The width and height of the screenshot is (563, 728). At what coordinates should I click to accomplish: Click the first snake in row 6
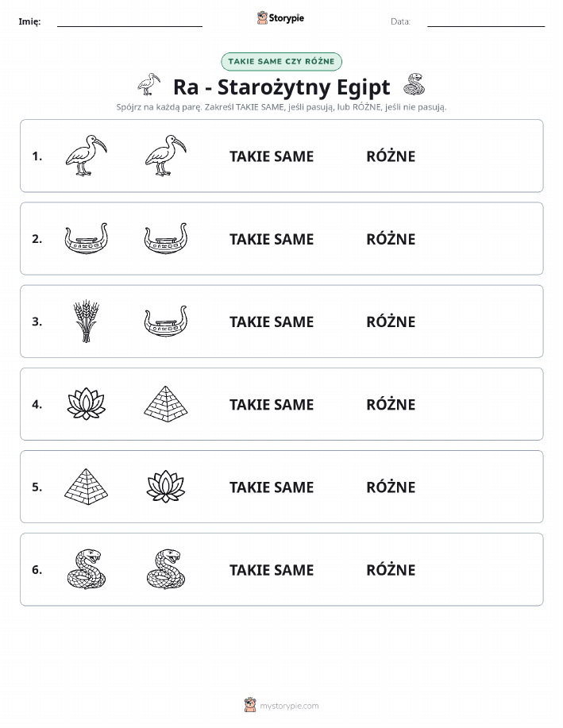(x=87, y=569)
